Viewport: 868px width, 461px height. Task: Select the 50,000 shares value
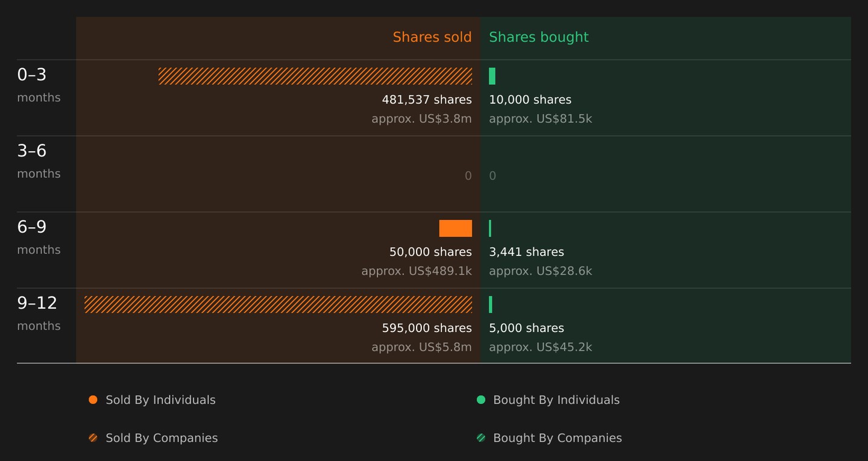point(431,252)
